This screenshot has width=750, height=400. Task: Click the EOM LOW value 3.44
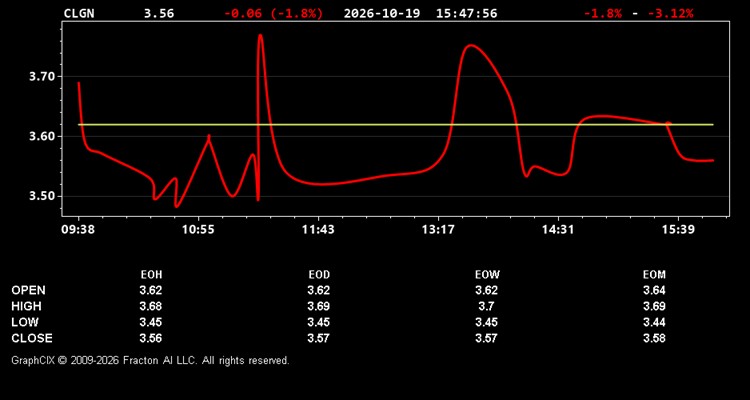(654, 322)
